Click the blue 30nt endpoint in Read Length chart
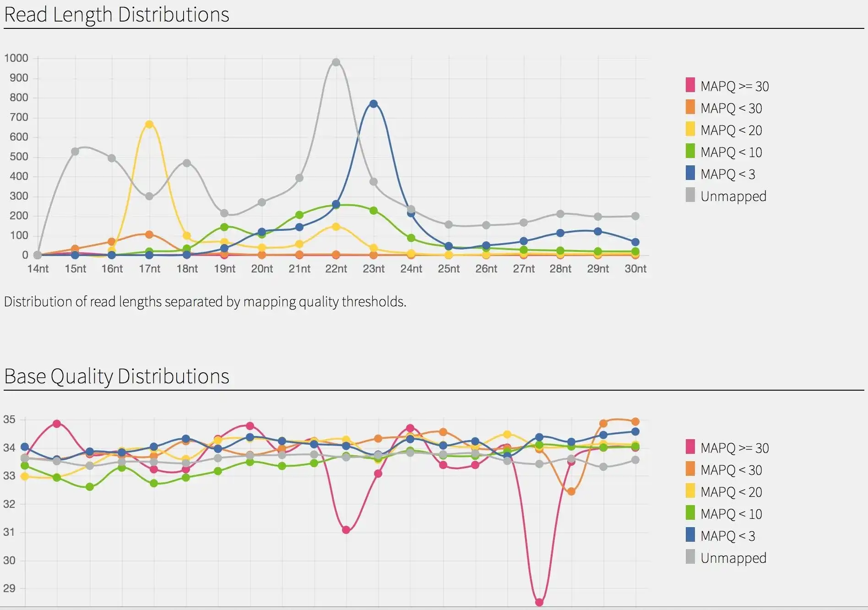The width and height of the screenshot is (868, 610). 635,242
